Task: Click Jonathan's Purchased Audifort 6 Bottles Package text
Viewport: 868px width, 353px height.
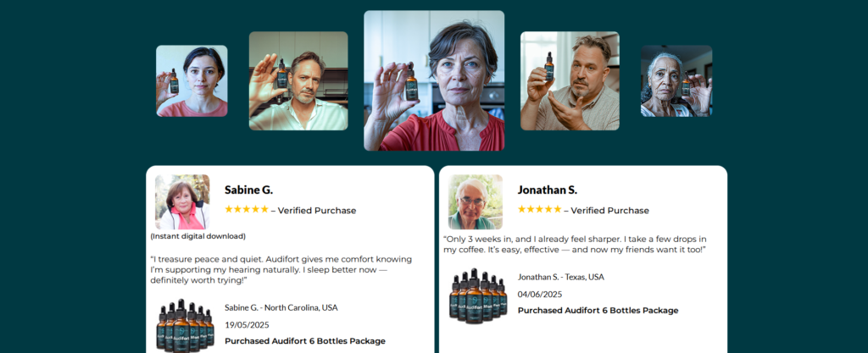Action: pyautogui.click(x=598, y=310)
